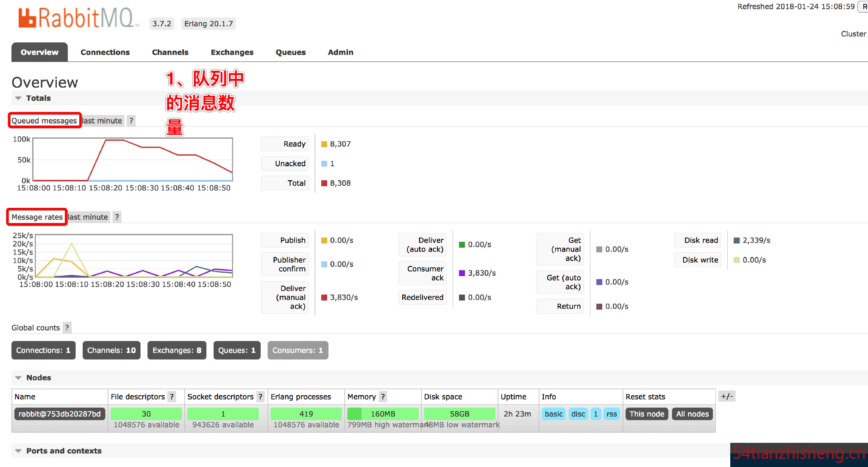
Task: Open the Connections tab
Action: [105, 52]
